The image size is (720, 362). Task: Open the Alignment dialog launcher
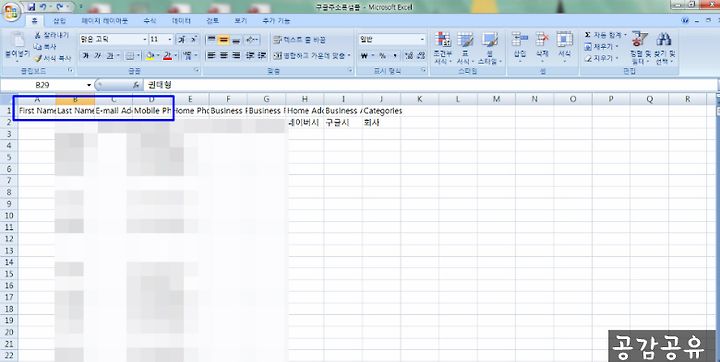click(x=350, y=71)
